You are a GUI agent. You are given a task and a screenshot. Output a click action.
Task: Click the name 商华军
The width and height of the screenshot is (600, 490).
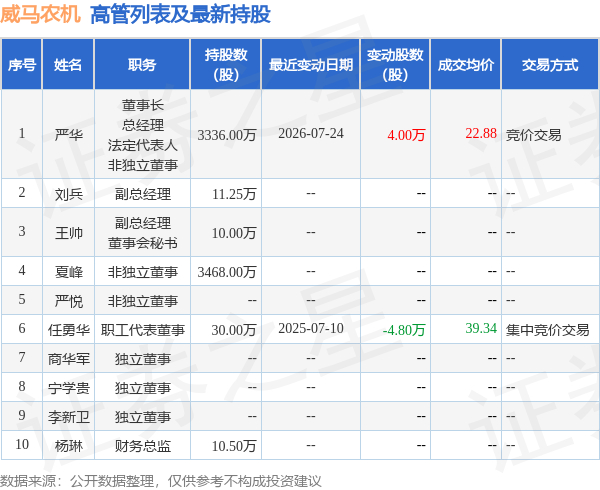click(x=68, y=359)
